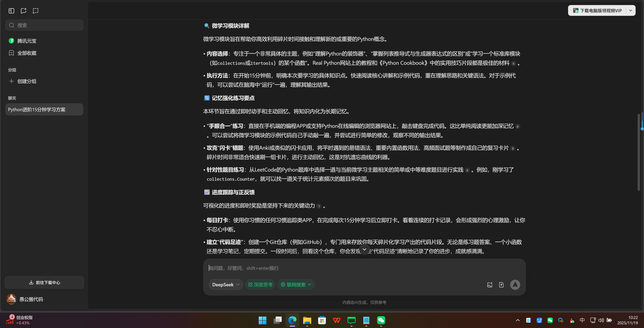The height and width of the screenshot is (328, 644).
Task: Start a new chat conversation
Action: tap(24, 11)
